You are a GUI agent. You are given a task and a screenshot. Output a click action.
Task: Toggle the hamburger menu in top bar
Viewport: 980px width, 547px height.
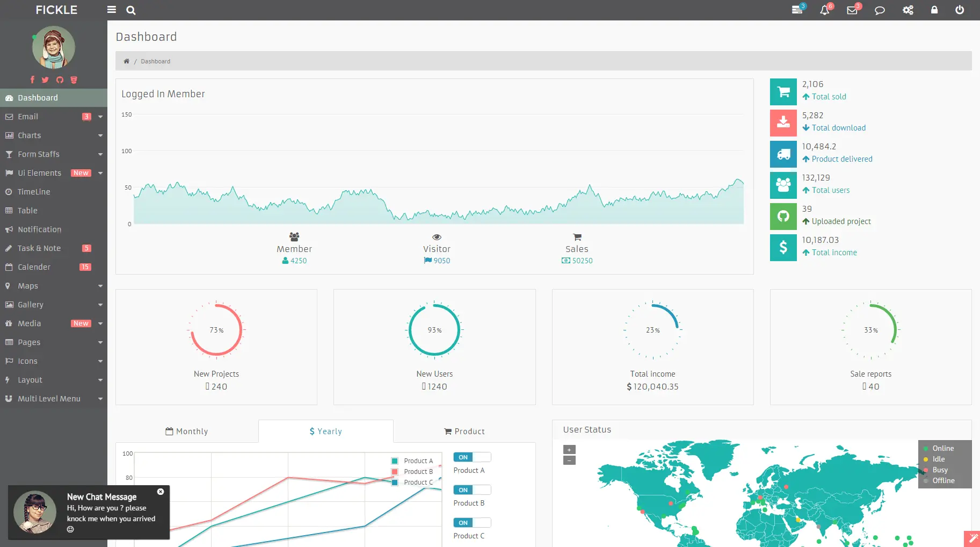pyautogui.click(x=112, y=10)
